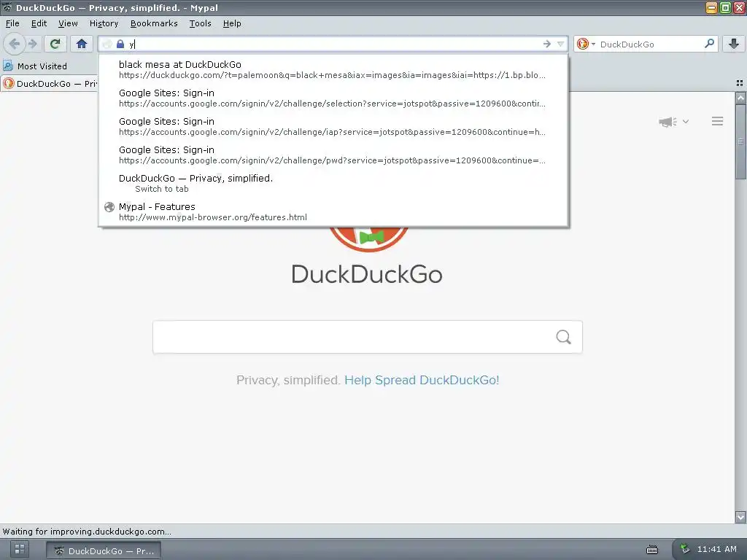Screen dimensions: 747x560
Task: Choose the Google Sites suggestion with challenge/iap URL
Action: pyautogui.click(x=333, y=127)
